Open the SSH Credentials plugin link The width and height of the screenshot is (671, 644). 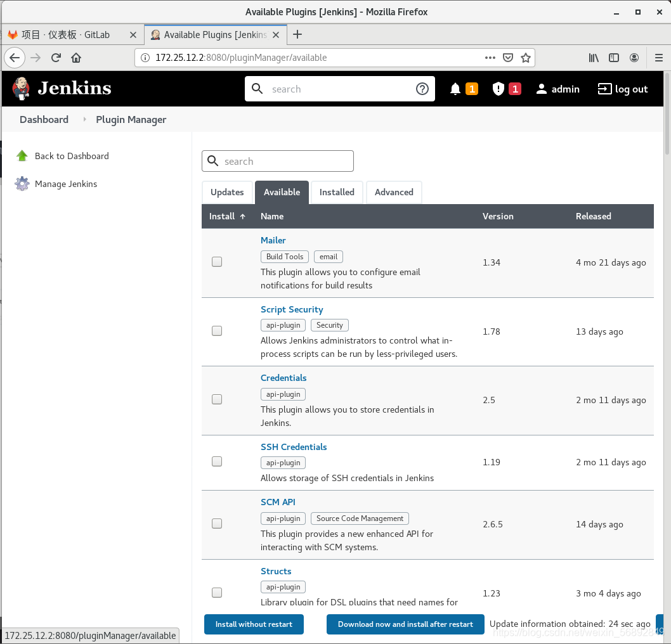point(294,447)
